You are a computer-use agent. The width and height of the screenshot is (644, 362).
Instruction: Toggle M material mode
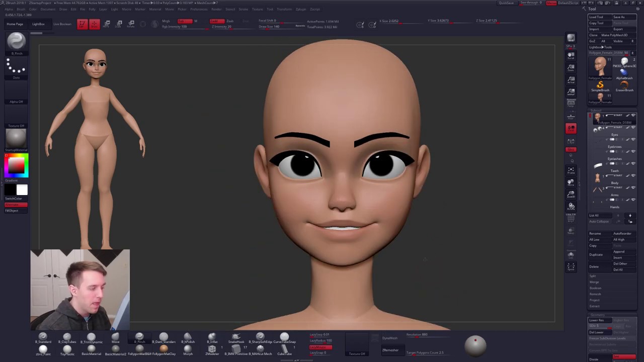pyautogui.click(x=196, y=21)
